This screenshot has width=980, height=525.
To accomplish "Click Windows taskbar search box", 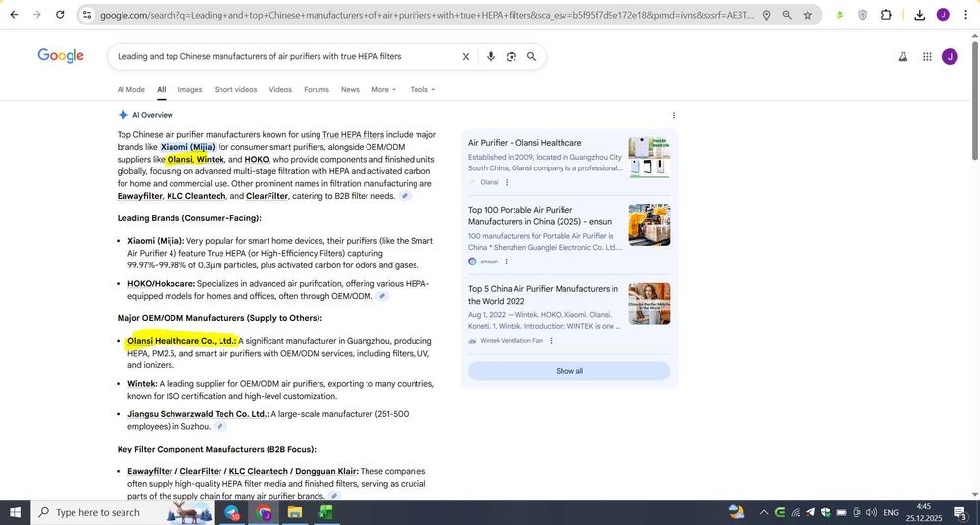I will coord(122,512).
